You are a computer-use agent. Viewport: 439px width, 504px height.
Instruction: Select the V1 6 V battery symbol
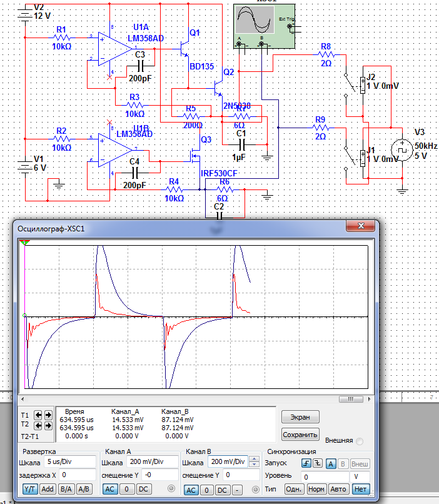pyautogui.click(x=25, y=167)
